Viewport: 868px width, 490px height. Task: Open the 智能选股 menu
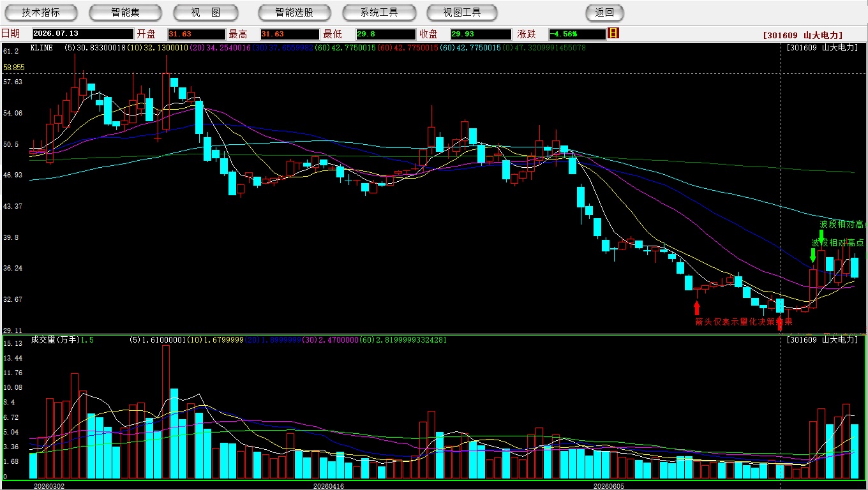tap(294, 12)
